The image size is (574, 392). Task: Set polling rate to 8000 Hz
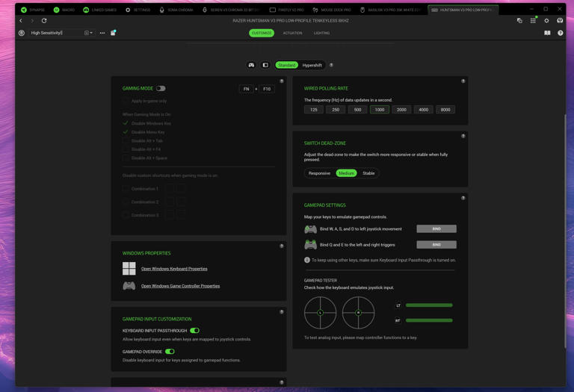point(445,110)
